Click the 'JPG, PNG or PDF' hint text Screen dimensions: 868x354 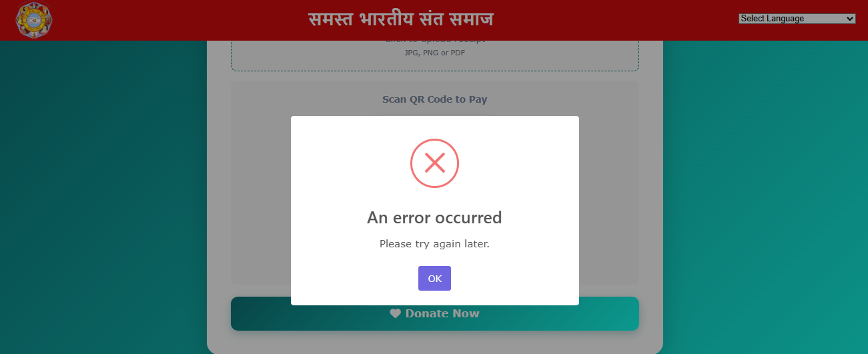coord(434,53)
